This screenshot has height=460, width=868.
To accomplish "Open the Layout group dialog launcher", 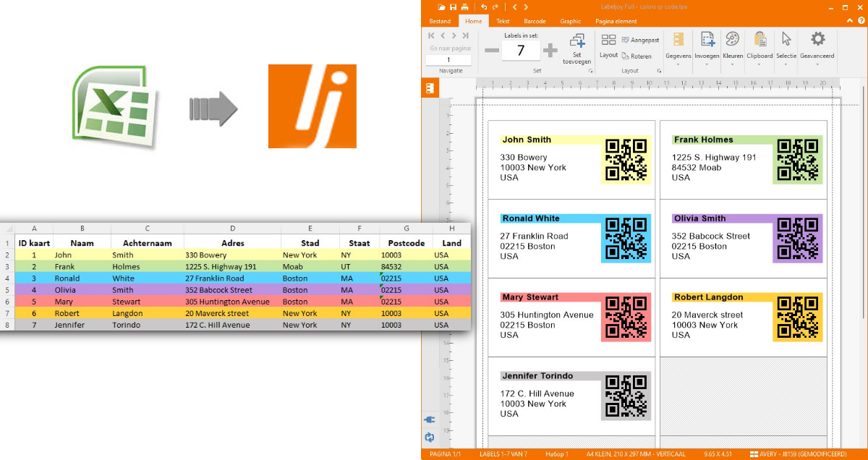I will [659, 71].
